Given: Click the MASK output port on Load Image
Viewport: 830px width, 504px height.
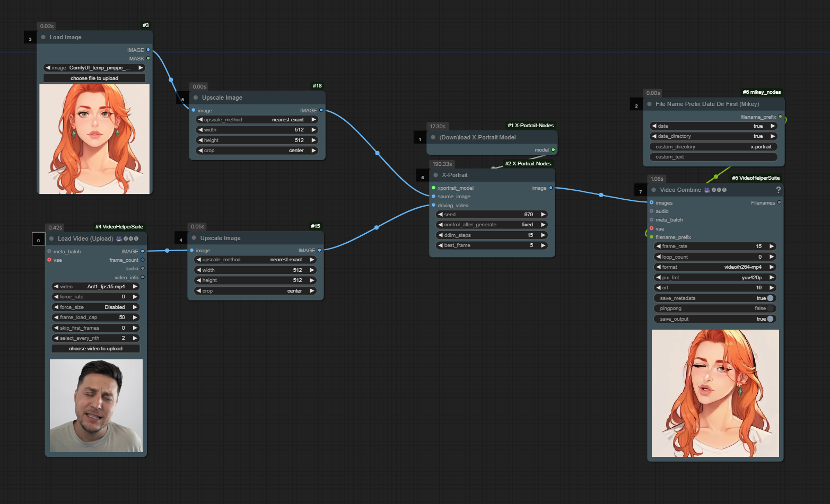Looking at the screenshot, I should 148,58.
